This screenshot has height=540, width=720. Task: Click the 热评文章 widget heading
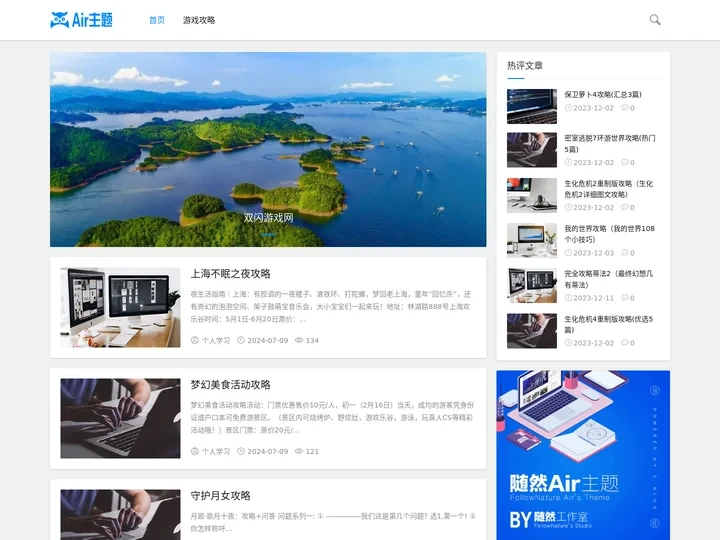coord(525,66)
